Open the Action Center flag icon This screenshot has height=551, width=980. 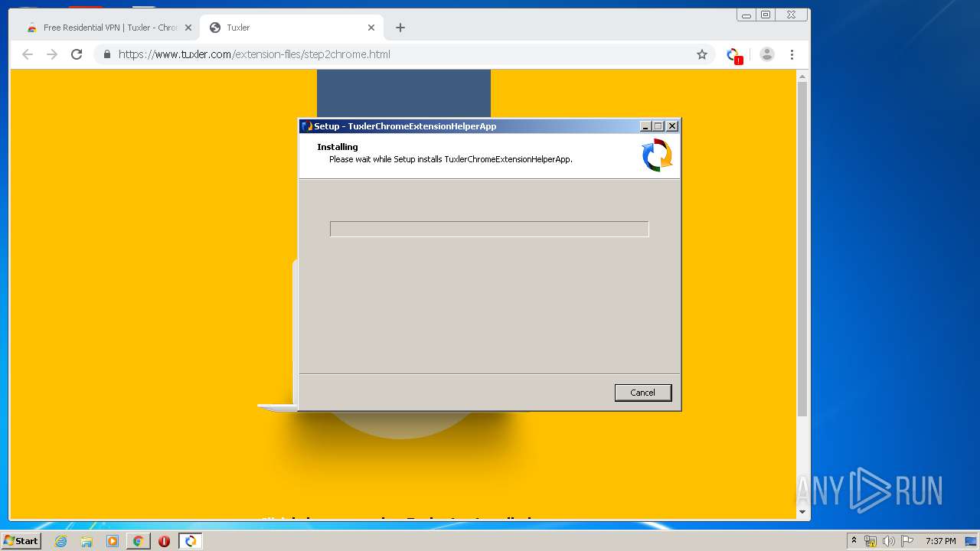click(x=907, y=541)
